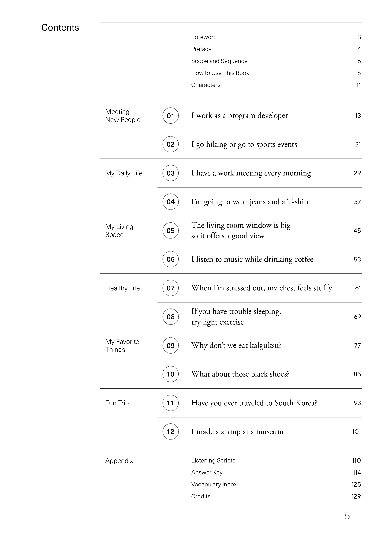Viewport: 392px width, 537px height.
Task: Click the circled 10 chapter number
Action: 170,374
